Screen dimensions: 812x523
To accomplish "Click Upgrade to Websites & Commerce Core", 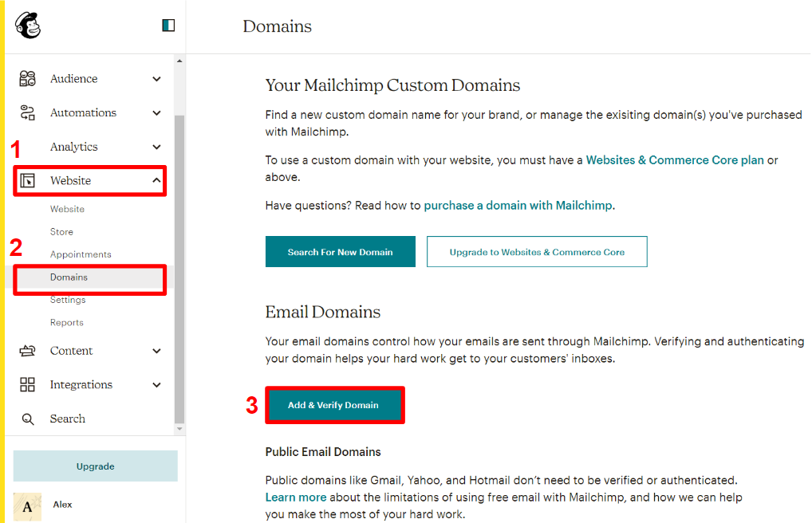I will pyautogui.click(x=537, y=252).
